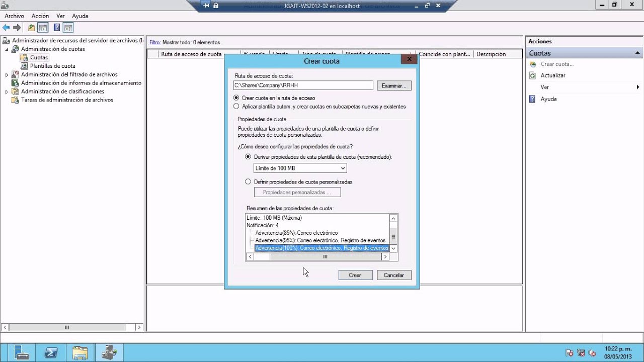Viewport: 644px width, 362px height.
Task: Click the summary list vertical scrollbar thumb
Action: pyautogui.click(x=393, y=237)
